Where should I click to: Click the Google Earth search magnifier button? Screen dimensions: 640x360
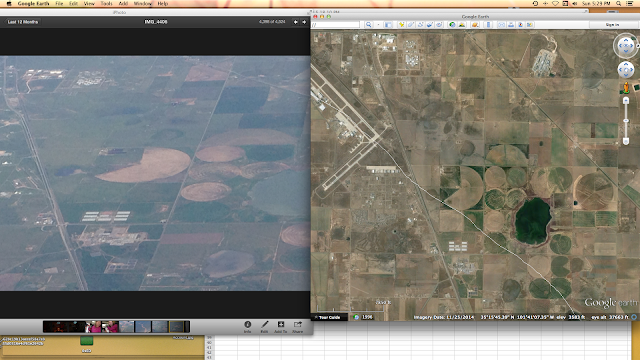pyautogui.click(x=369, y=24)
